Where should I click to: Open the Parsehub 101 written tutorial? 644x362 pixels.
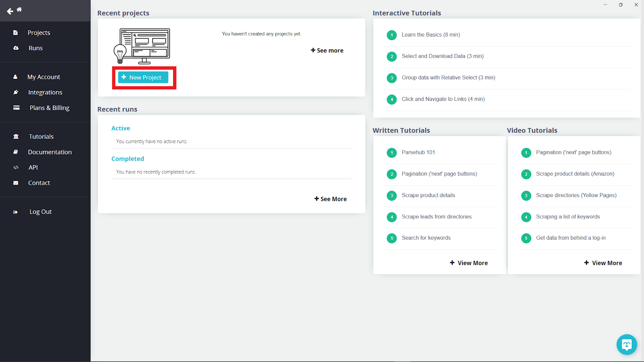(x=418, y=152)
